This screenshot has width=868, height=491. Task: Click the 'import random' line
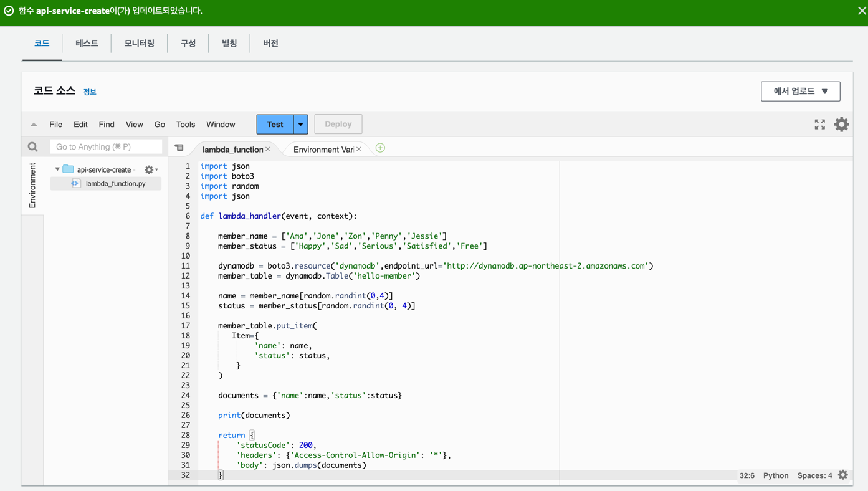tap(229, 186)
